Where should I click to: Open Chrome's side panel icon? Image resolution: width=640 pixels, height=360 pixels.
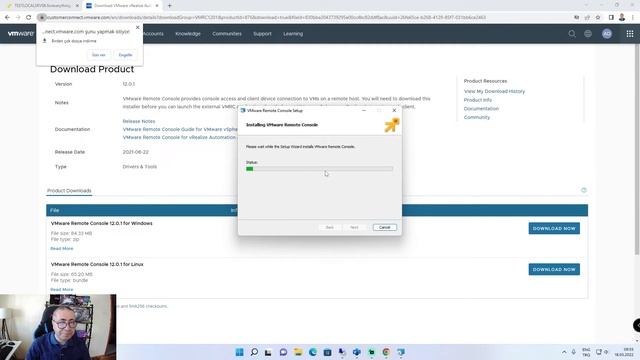[611, 18]
